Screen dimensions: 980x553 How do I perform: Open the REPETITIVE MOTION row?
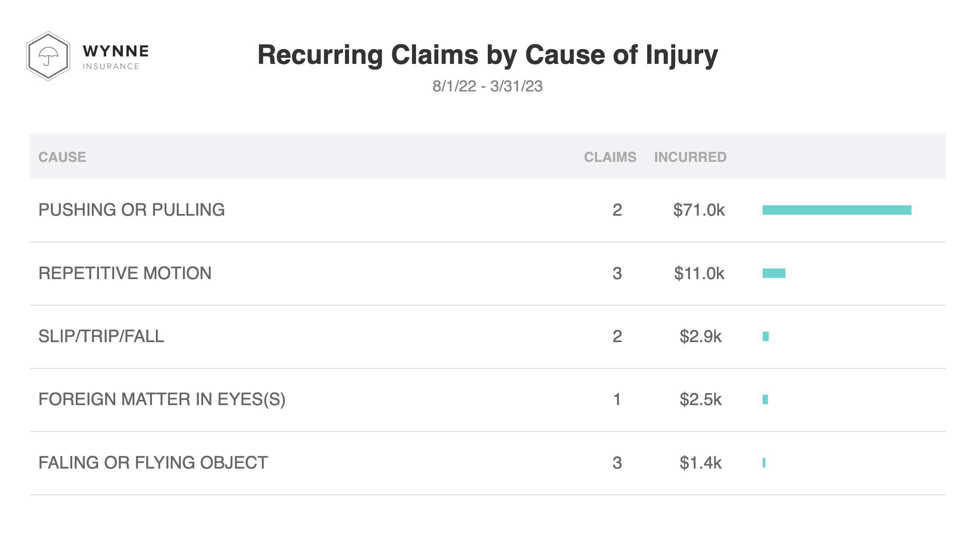(487, 273)
